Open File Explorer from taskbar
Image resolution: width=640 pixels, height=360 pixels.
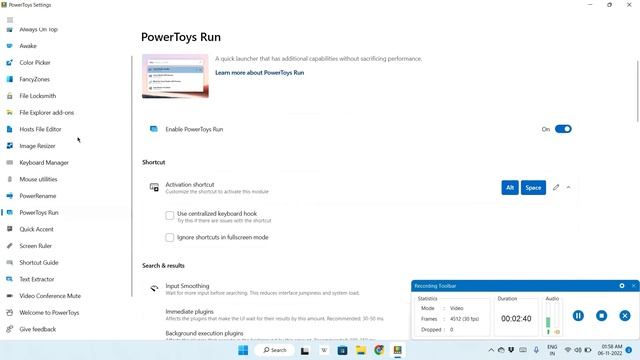[x=360, y=350]
